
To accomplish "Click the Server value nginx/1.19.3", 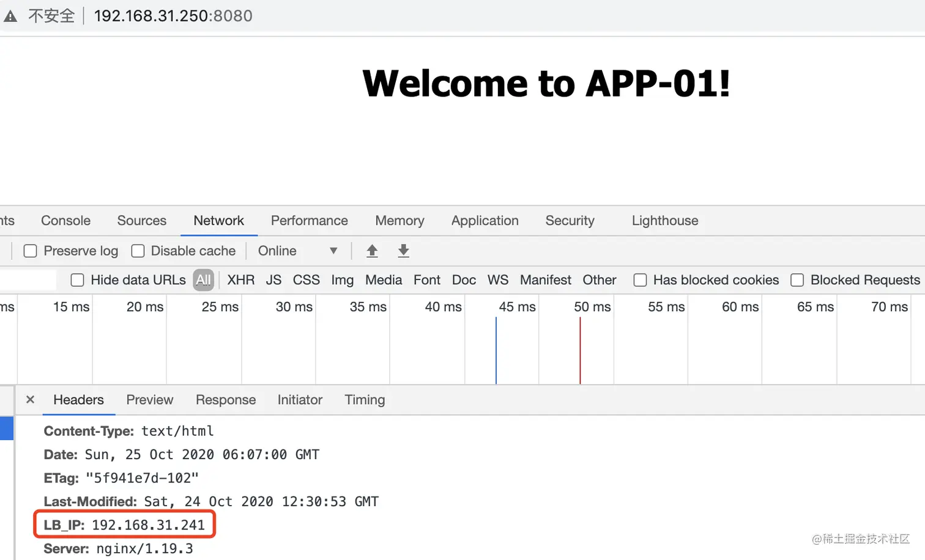I will [144, 549].
